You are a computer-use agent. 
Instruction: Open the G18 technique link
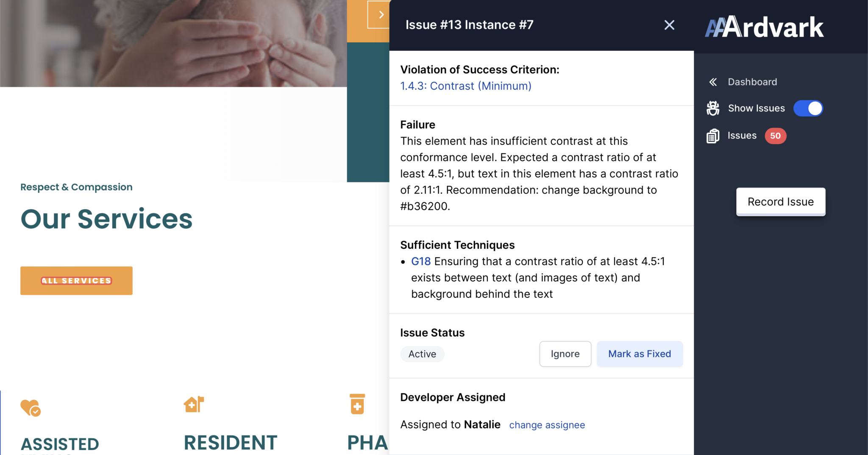421,261
